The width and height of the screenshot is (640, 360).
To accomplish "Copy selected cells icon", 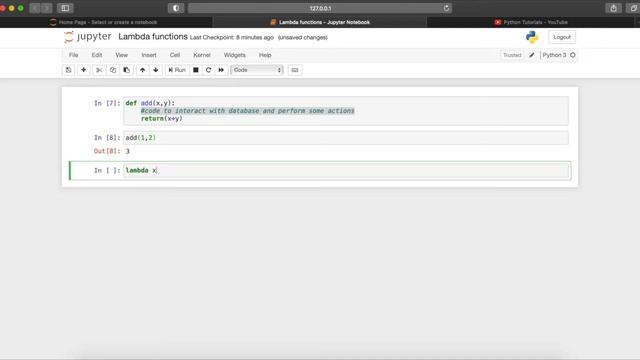I will (x=113, y=70).
